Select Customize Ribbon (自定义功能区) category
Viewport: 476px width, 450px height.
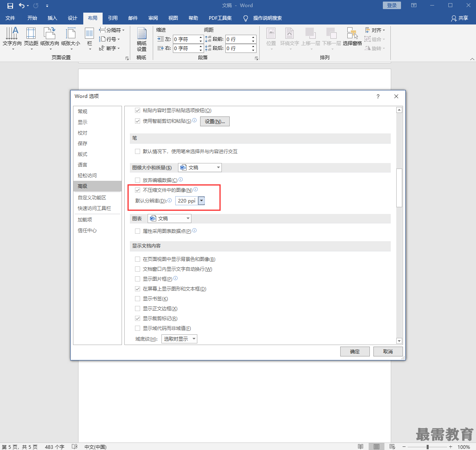pyautogui.click(x=97, y=197)
